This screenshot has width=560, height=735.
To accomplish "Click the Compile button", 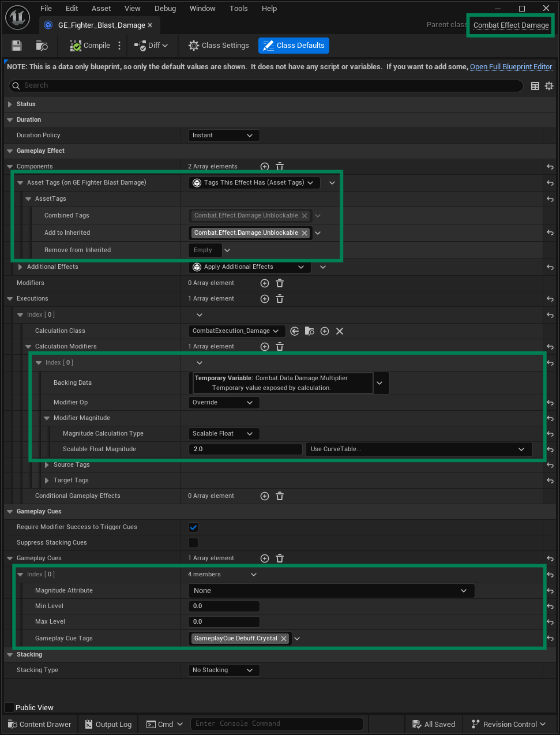I will [x=90, y=46].
